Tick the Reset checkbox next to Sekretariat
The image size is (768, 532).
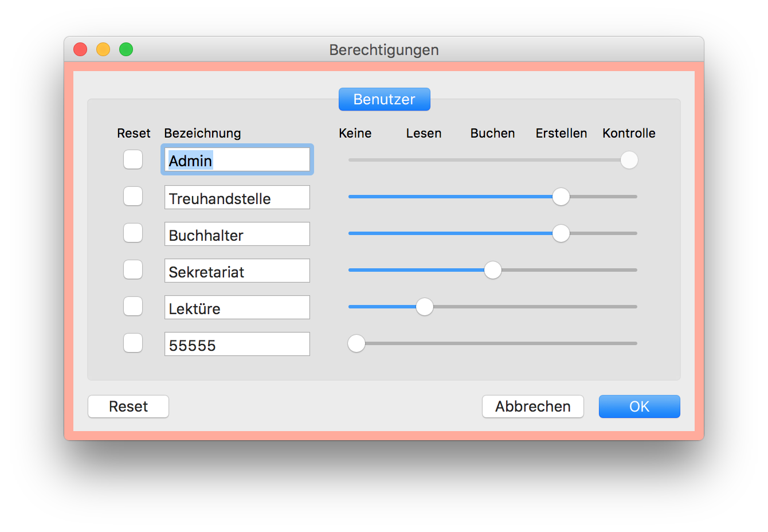[x=133, y=269]
